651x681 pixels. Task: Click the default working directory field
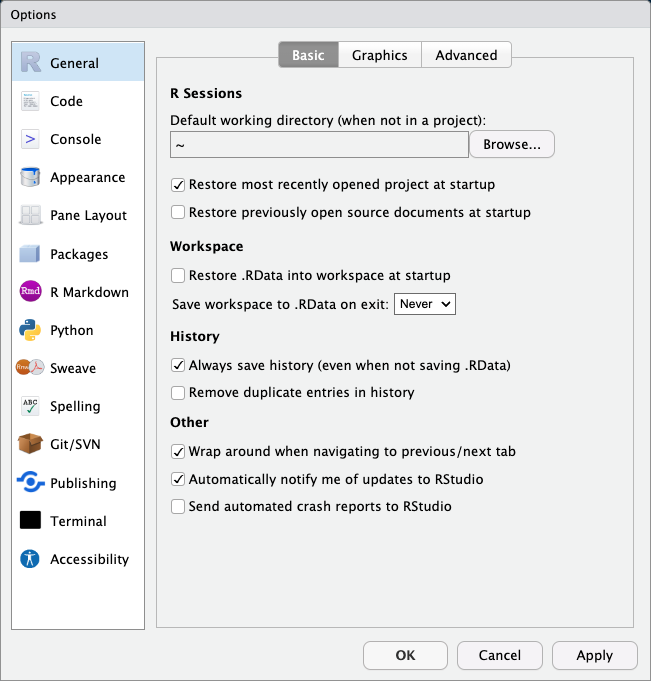point(319,145)
